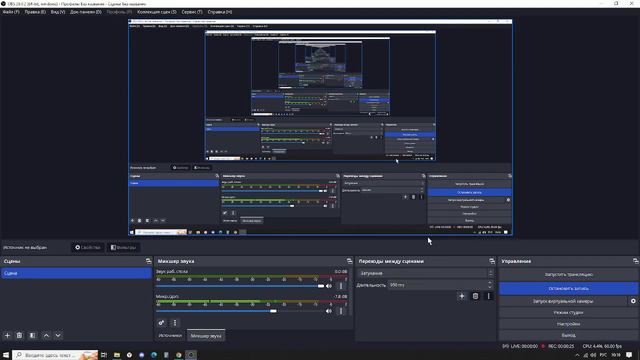Float the Scene Transitions dock panel
This screenshot has width=640, height=360.
click(x=491, y=261)
